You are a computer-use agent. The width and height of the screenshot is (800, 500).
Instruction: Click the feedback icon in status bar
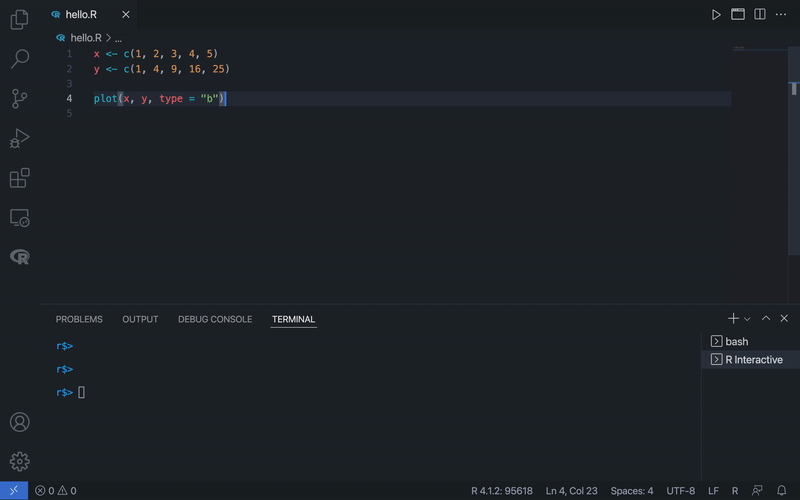point(757,491)
